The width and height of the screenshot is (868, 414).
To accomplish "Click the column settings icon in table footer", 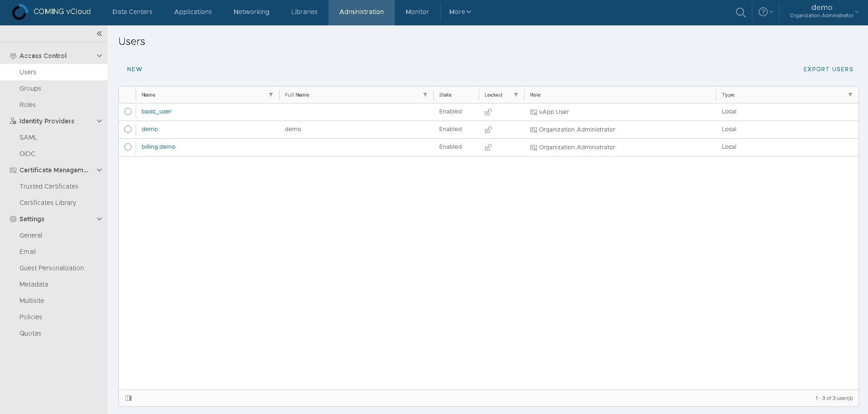I will pyautogui.click(x=128, y=398).
